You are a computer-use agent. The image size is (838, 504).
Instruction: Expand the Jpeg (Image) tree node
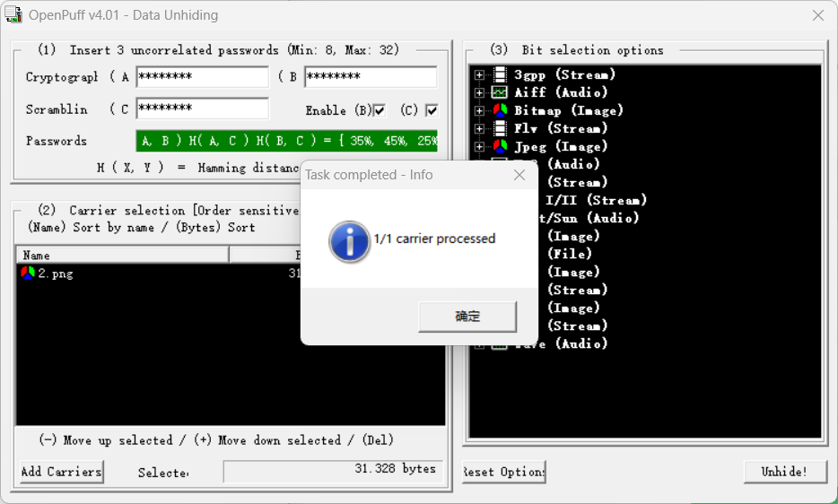480,146
